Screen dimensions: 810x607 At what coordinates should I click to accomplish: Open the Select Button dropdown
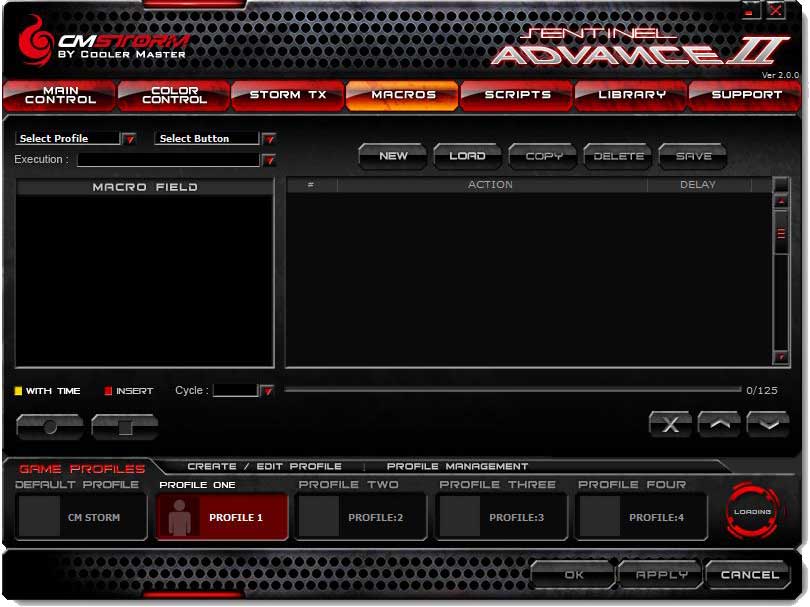coord(269,138)
